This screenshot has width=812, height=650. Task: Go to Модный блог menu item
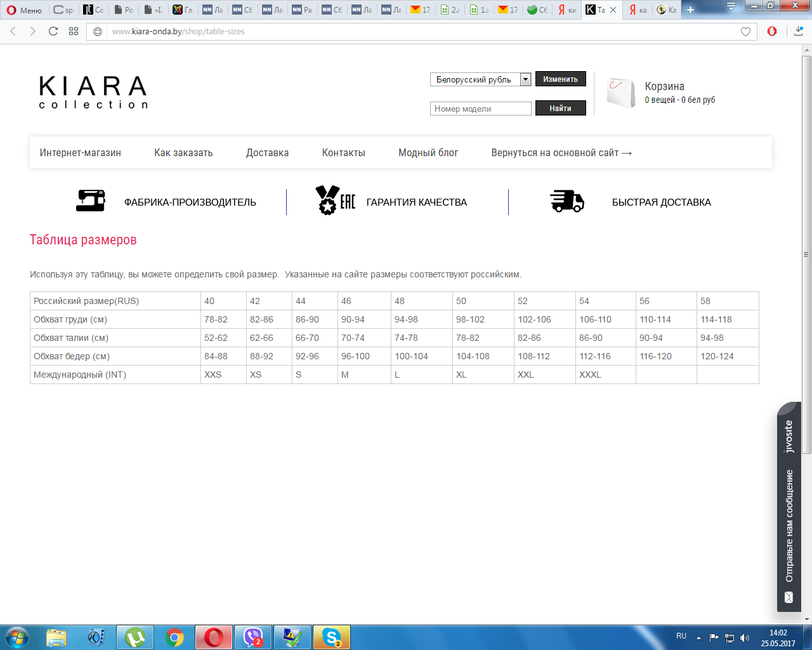coord(428,153)
